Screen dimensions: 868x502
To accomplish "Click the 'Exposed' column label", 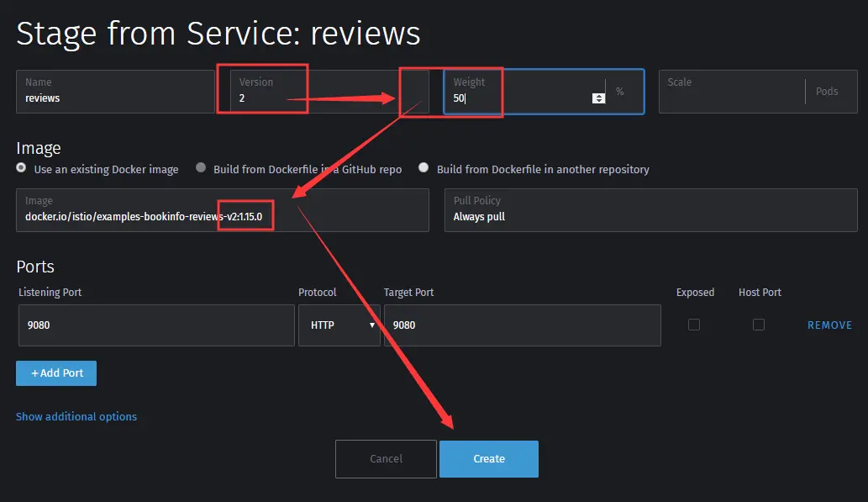I will [695, 292].
